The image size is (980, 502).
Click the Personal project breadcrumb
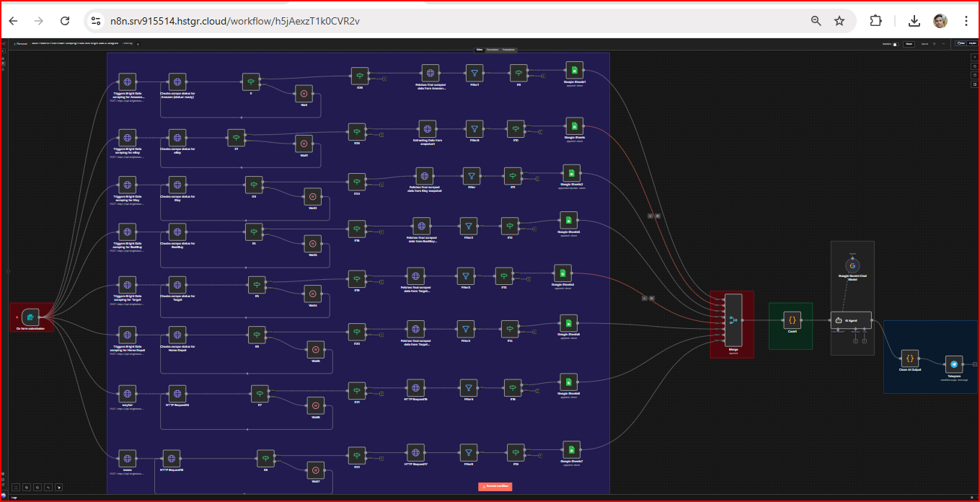pos(22,44)
